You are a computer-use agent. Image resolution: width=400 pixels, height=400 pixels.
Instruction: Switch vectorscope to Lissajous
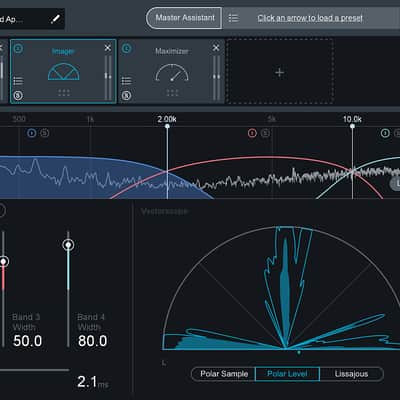coord(351,374)
